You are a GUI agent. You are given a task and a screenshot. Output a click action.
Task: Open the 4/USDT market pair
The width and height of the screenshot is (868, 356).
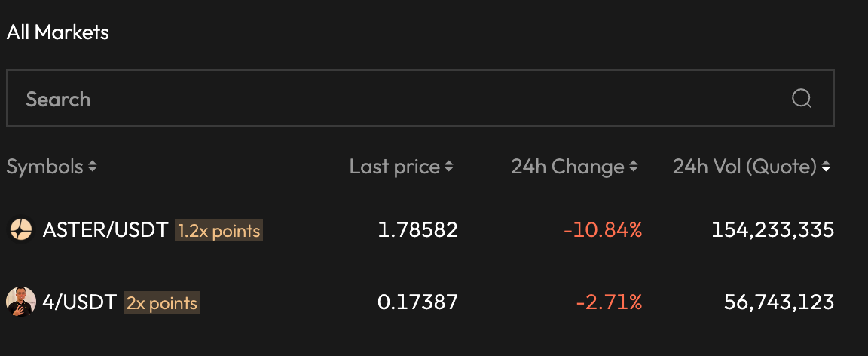[80, 302]
